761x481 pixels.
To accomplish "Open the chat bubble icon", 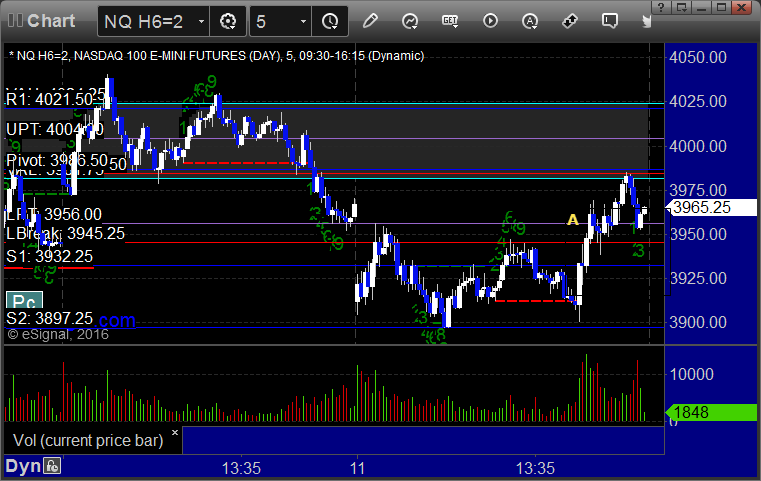I will click(610, 21).
